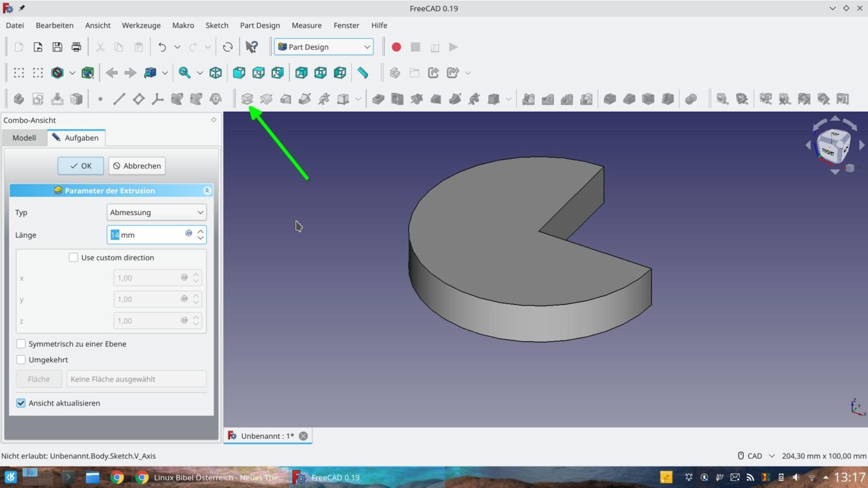Increase Länge using the up stepper arrow
This screenshot has width=868, height=488.
[201, 232]
